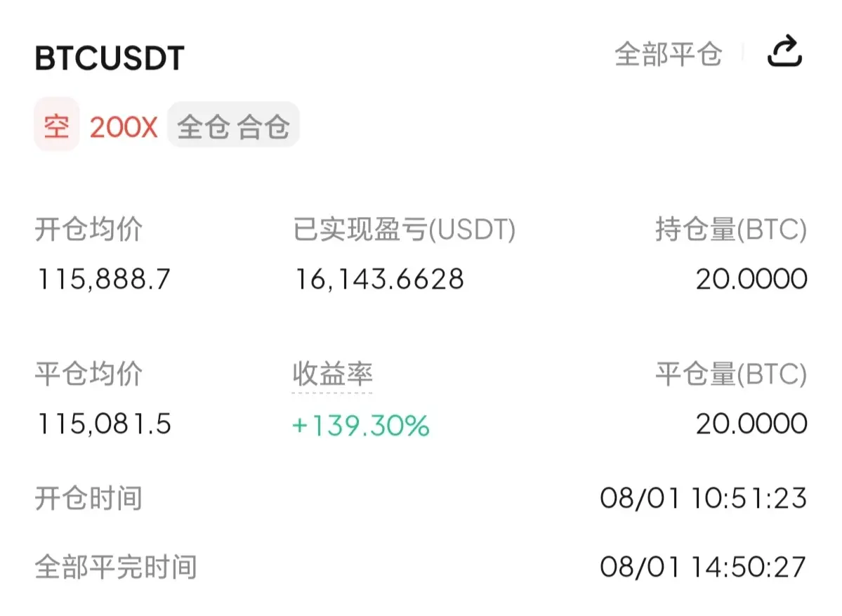Open the BTCUSDT pair title
Viewport: 842px width, 616px height.
(110, 58)
